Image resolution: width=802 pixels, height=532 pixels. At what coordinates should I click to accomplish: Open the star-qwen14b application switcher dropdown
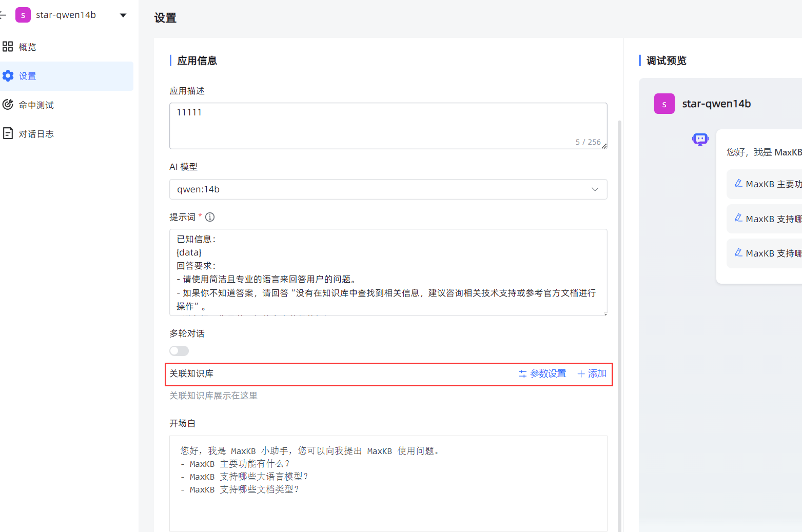click(123, 15)
